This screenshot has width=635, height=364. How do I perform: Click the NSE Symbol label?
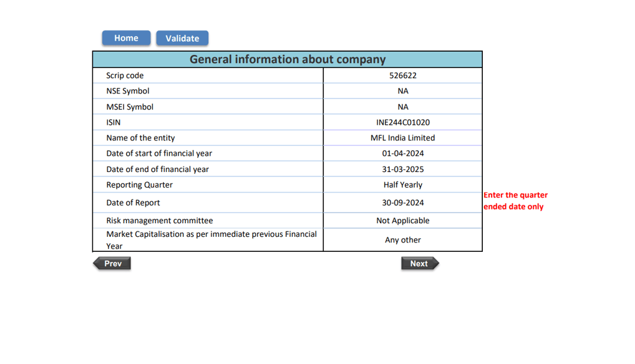pyautogui.click(x=128, y=91)
